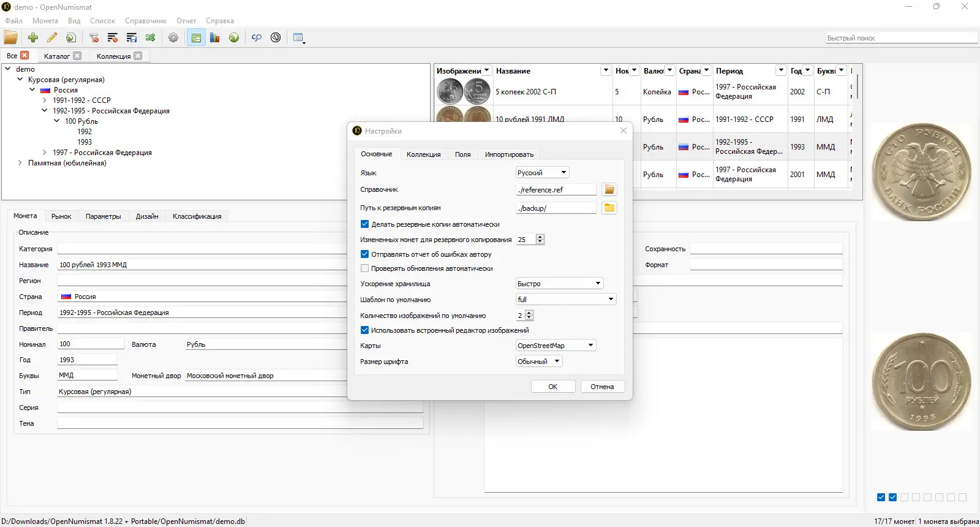Viewport: 980px width, 527px height.
Task: Open the Название column filter dropdown
Action: click(606, 70)
